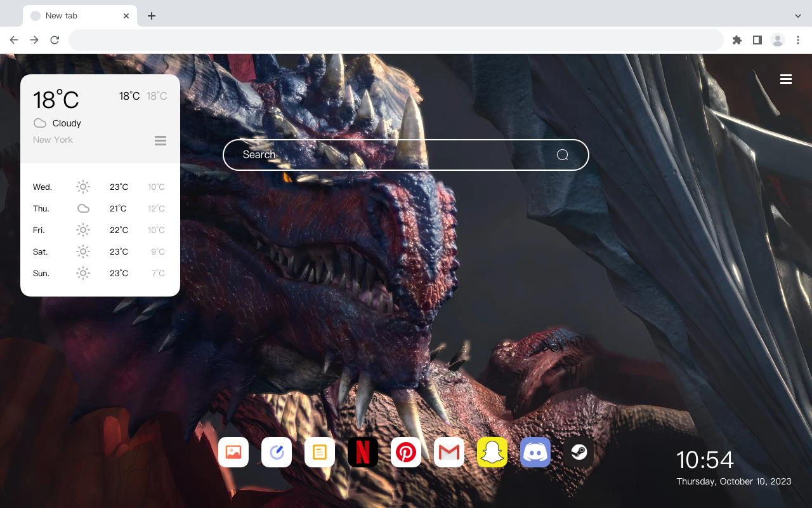Screen dimensions: 812x508
Task: Click the large 18°C current temperature
Action: (x=56, y=100)
